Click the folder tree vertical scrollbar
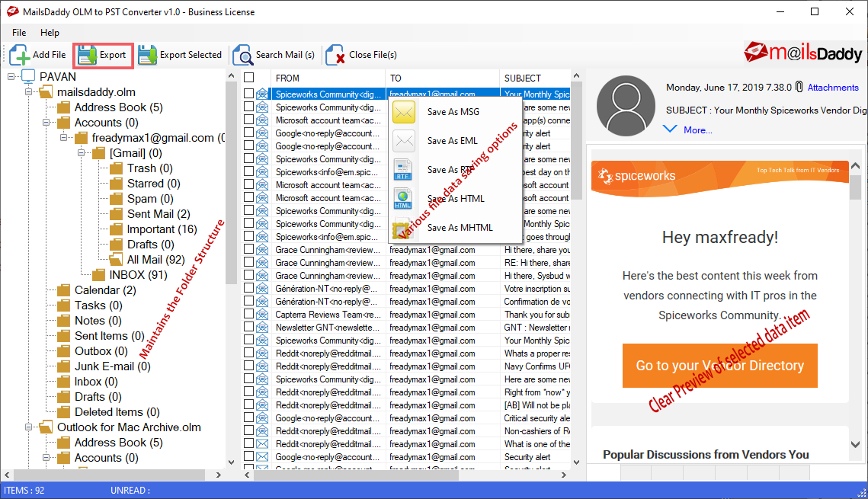 [231, 183]
